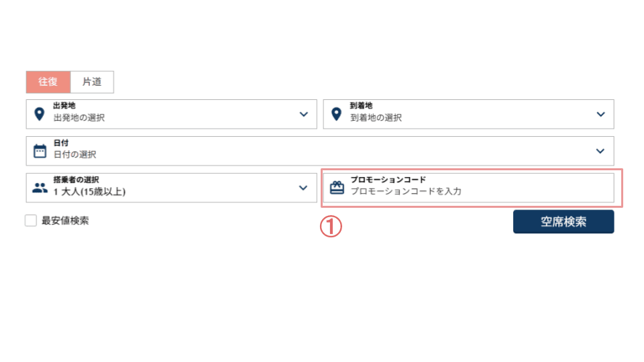This screenshot has height=362, width=644.
Task: Click the promotion code gift icon
Action: [337, 188]
